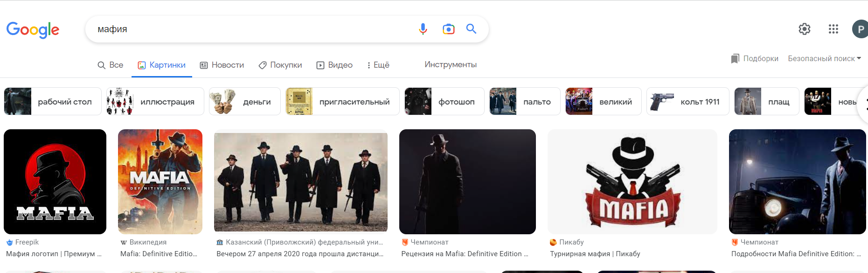Filter images by кольт 1911 chip
This screenshot has height=273, width=868.
click(x=687, y=101)
